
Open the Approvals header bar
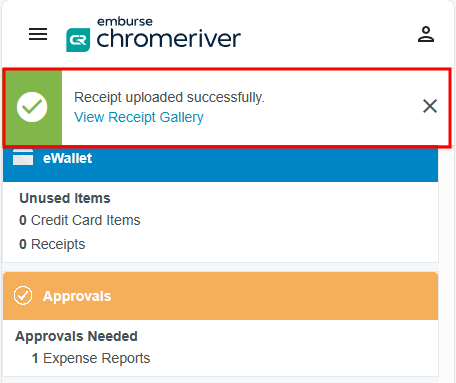point(220,296)
